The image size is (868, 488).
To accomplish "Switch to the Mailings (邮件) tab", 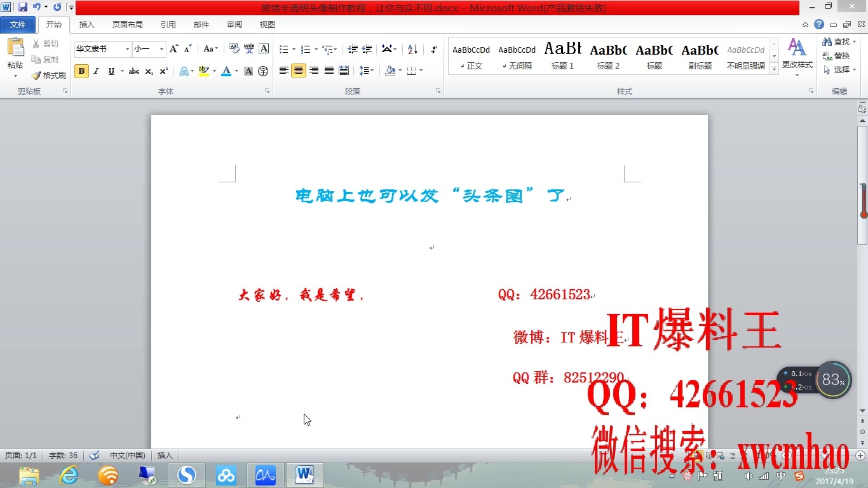I will [x=201, y=25].
